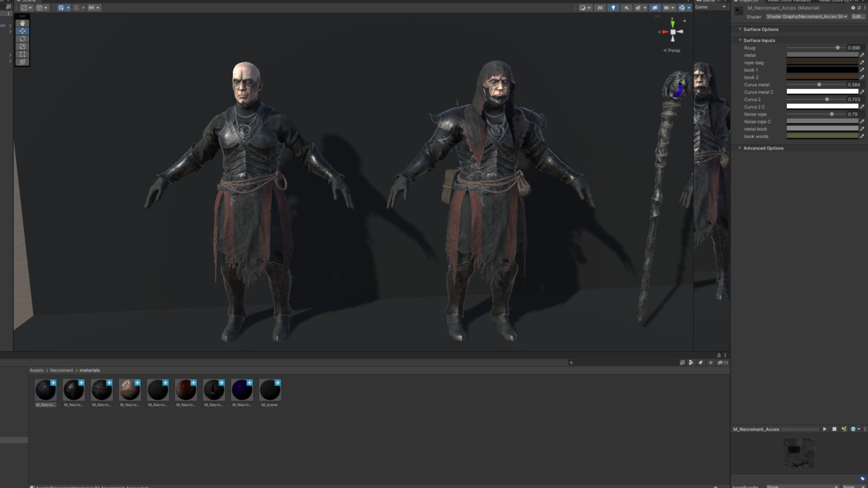Pick color with metal book eyedropper
Screen dimensions: 868x488
[x=862, y=129]
